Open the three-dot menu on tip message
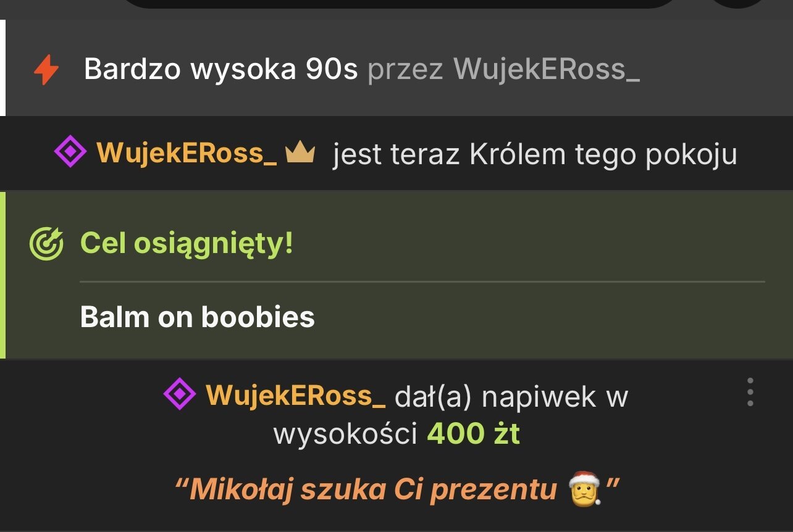793x532 pixels. coord(750,392)
